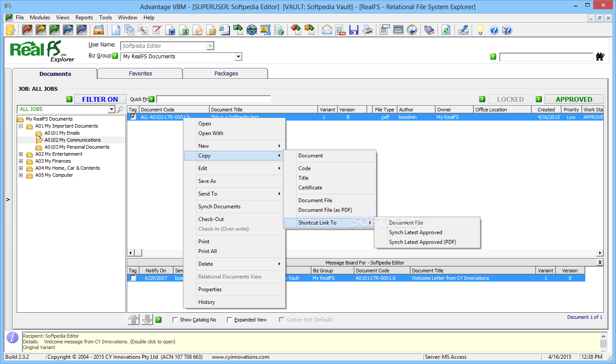Click the light bulb tips icon

[480, 30]
